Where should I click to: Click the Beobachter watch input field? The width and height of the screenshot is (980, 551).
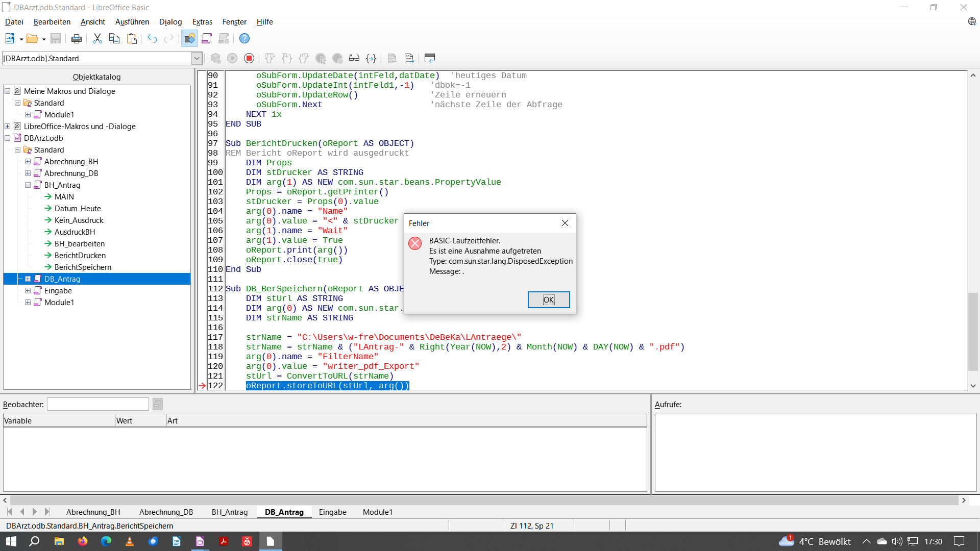[x=98, y=405]
